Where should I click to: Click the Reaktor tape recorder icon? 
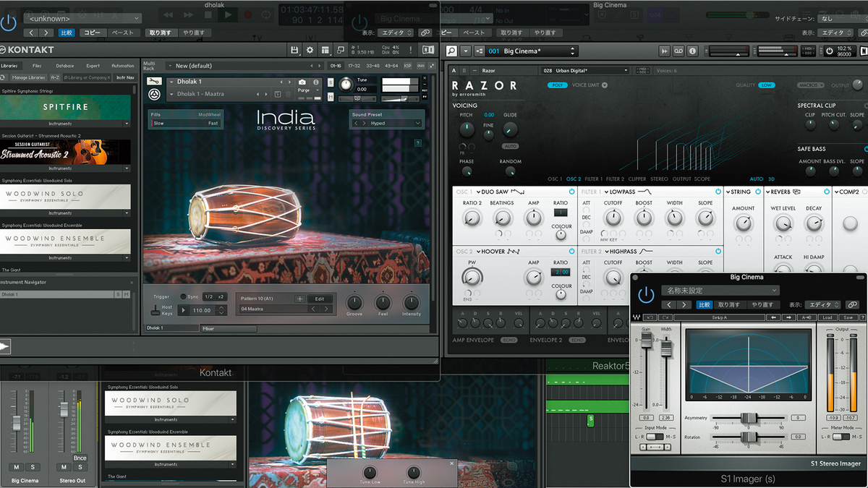(x=679, y=51)
